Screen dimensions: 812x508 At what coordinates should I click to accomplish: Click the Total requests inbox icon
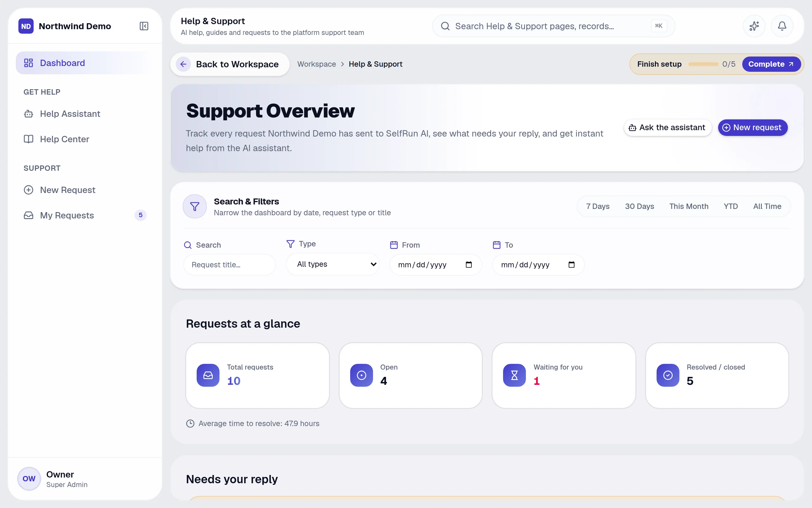[x=208, y=375]
